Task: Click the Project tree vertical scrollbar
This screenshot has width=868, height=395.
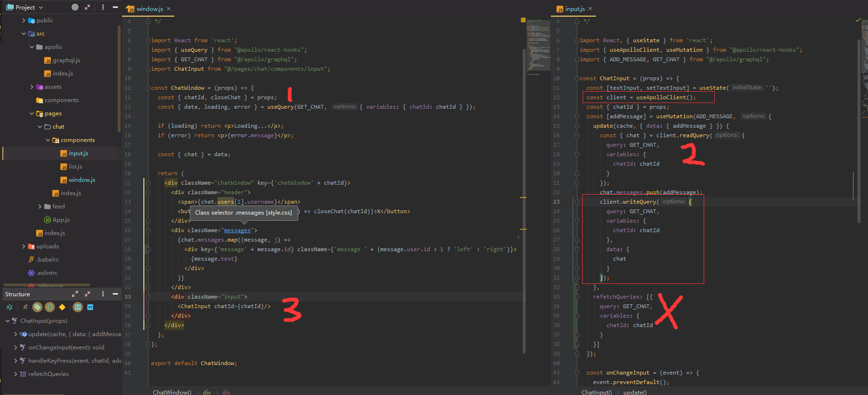Action: coord(119,78)
